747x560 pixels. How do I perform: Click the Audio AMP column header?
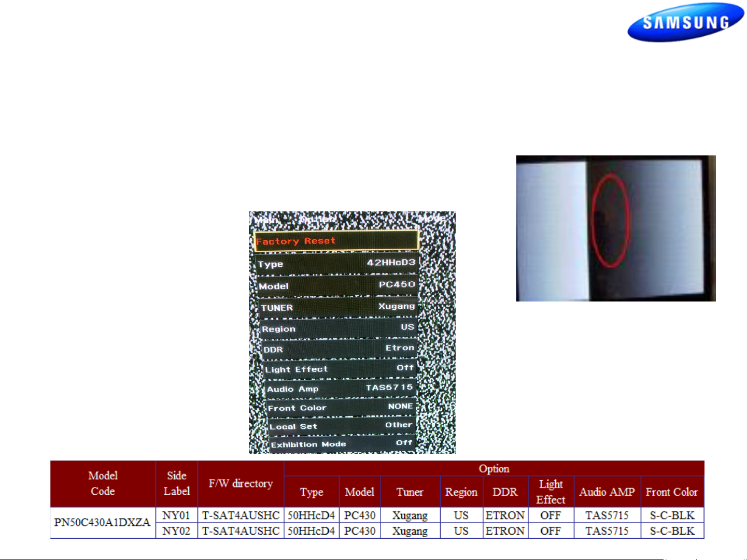[607, 492]
